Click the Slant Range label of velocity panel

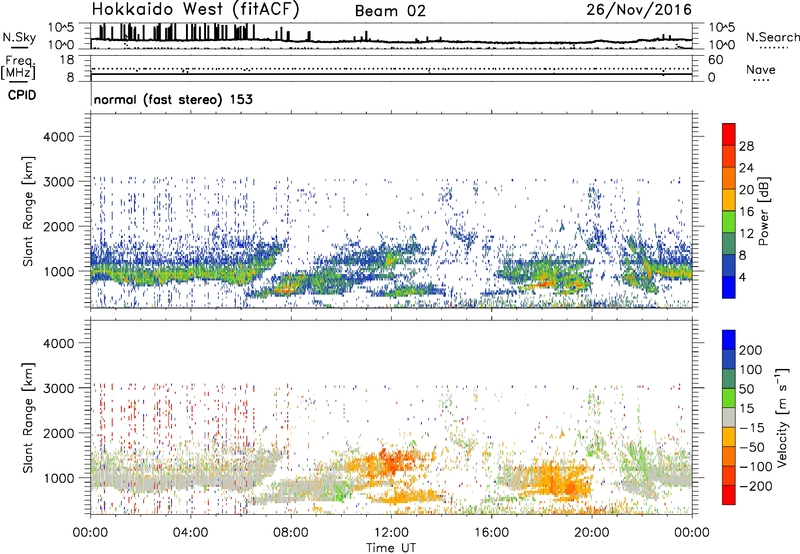pos(28,418)
